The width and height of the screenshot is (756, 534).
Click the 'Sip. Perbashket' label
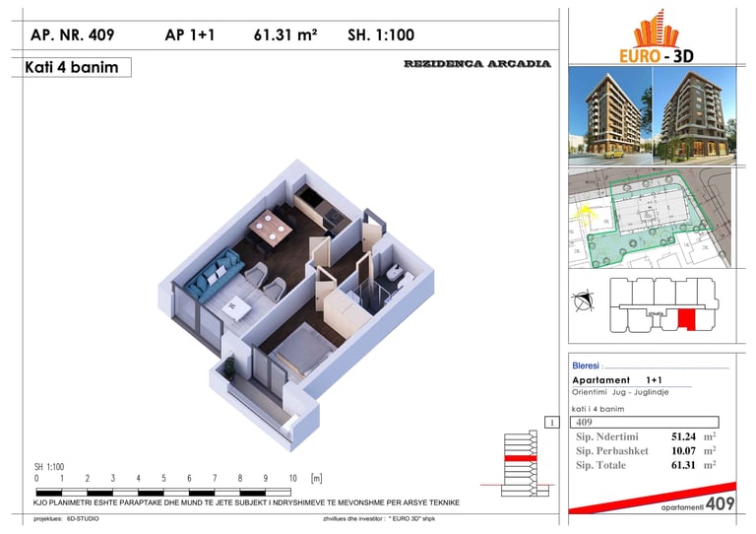click(x=612, y=451)
